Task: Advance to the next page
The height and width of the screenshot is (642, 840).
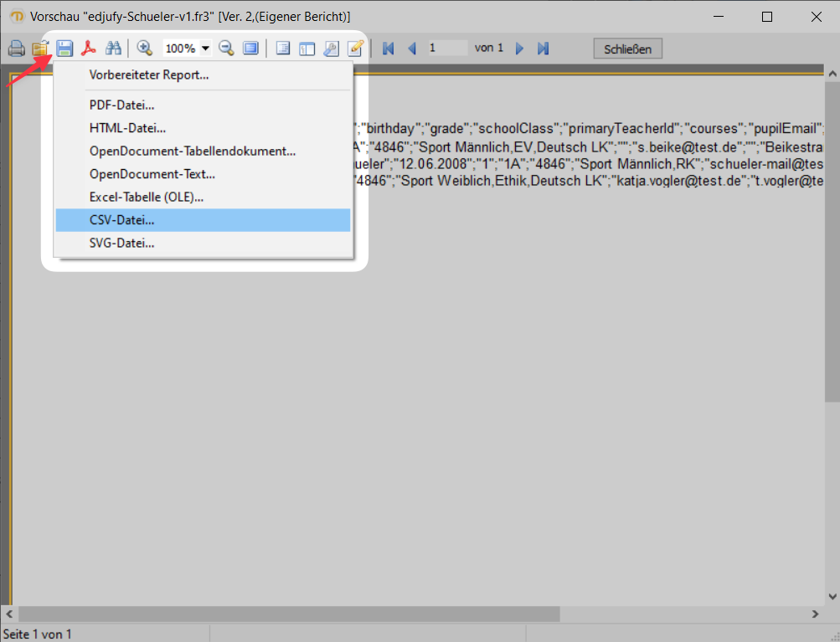Action: tap(519, 48)
